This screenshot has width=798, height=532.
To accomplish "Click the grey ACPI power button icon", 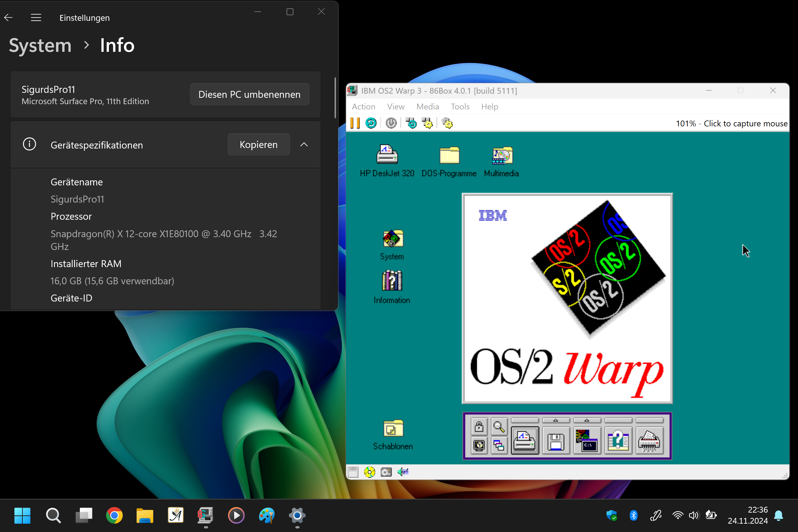I will click(391, 123).
